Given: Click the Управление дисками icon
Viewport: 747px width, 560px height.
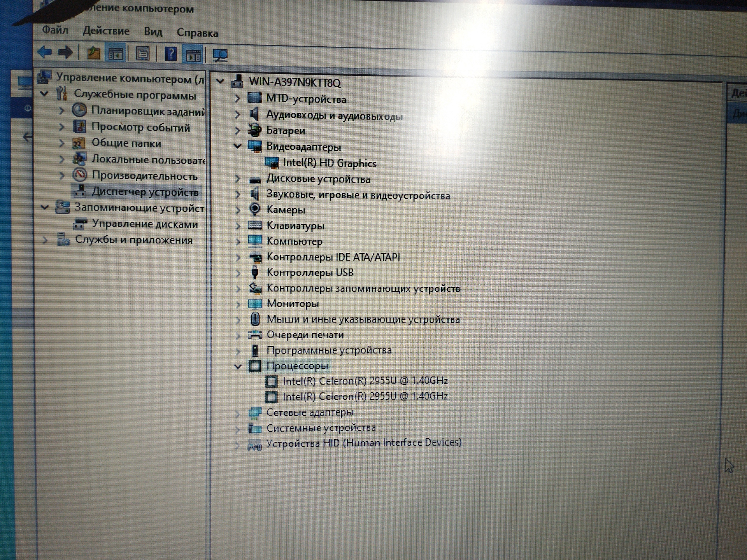Looking at the screenshot, I should (80, 224).
